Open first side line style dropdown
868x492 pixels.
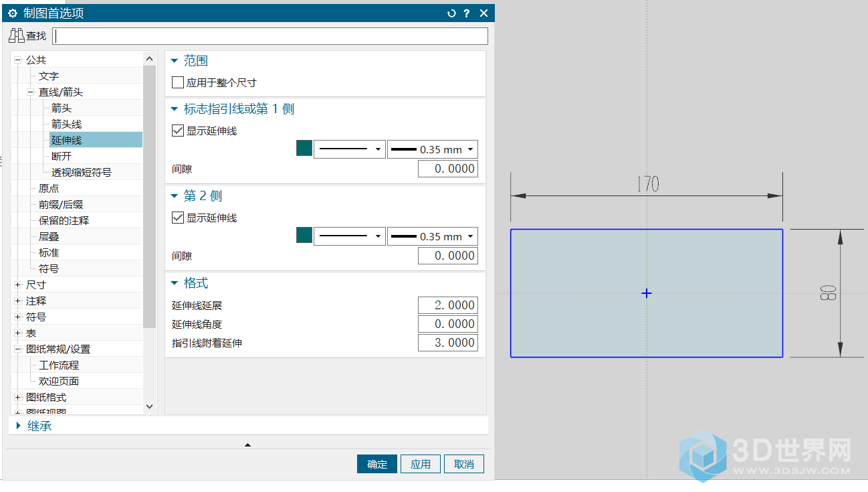click(349, 149)
